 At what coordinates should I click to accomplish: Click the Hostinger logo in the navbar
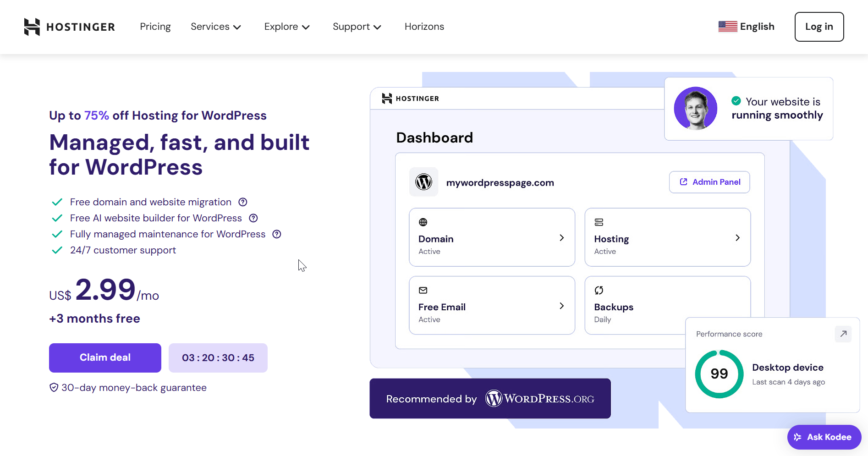pos(69,27)
